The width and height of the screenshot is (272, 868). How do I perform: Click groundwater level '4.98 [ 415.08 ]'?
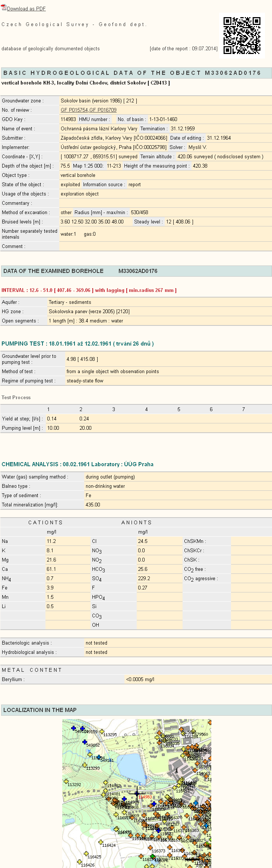tap(82, 359)
